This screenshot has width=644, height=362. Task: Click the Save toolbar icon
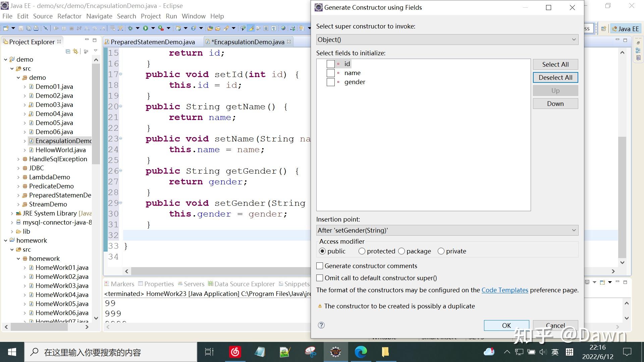click(x=21, y=28)
